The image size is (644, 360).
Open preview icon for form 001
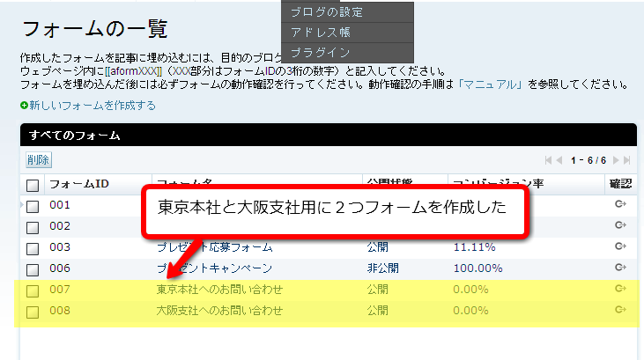(x=619, y=205)
